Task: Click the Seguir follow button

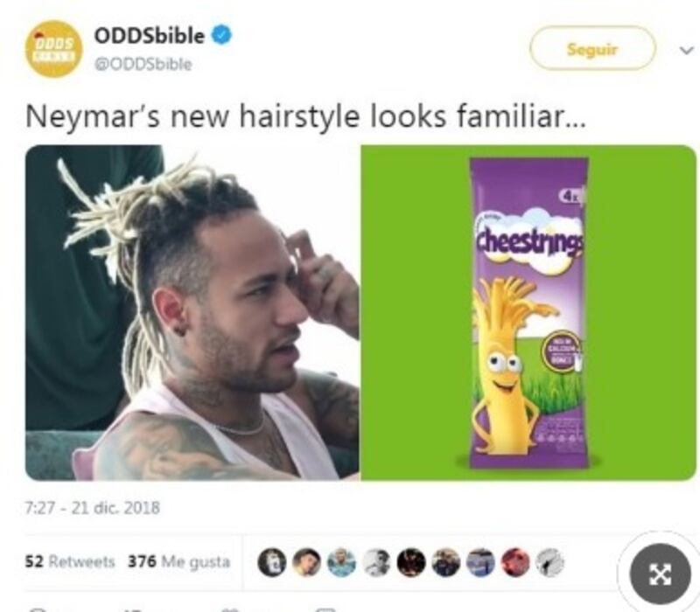Action: click(x=592, y=48)
